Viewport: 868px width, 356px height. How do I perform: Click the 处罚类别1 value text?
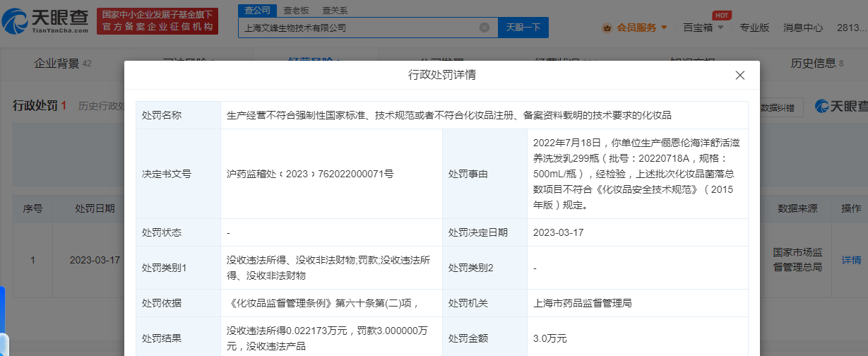click(x=328, y=268)
